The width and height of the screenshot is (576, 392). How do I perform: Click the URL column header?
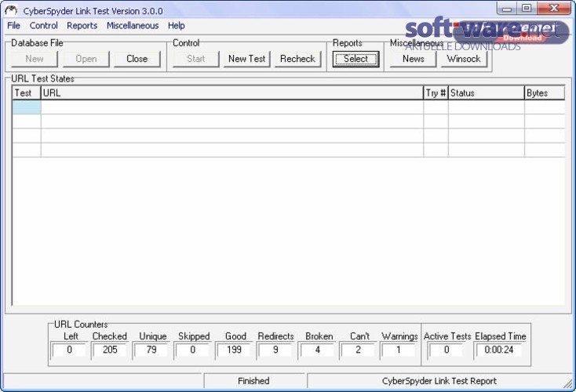pyautogui.click(x=232, y=93)
